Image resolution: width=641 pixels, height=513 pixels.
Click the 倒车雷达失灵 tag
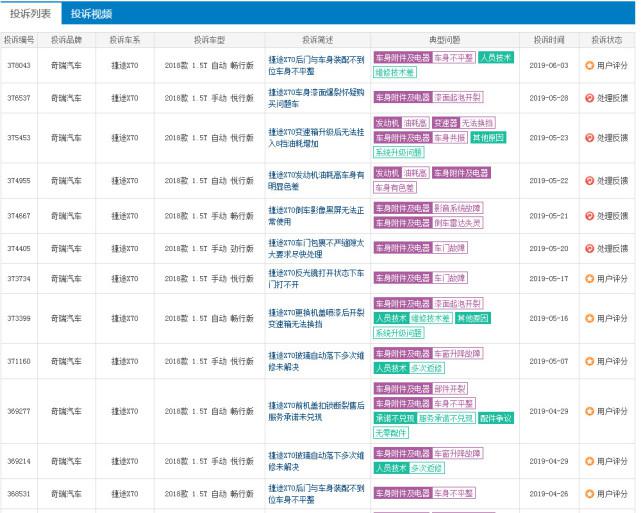coord(458,223)
